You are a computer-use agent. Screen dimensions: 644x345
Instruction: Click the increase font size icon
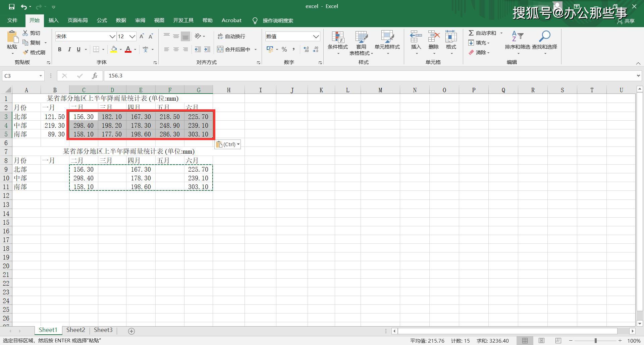142,36
